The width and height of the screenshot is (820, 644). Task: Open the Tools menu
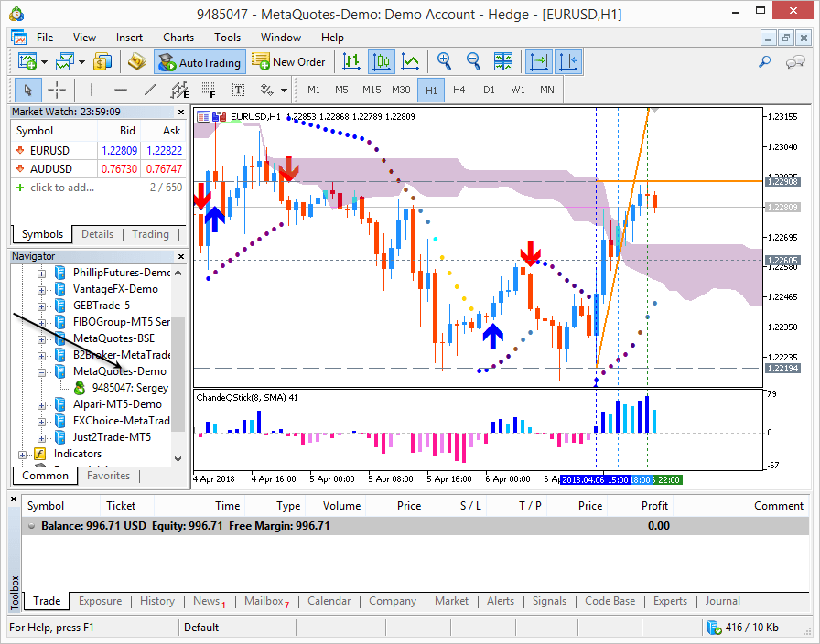(x=228, y=38)
